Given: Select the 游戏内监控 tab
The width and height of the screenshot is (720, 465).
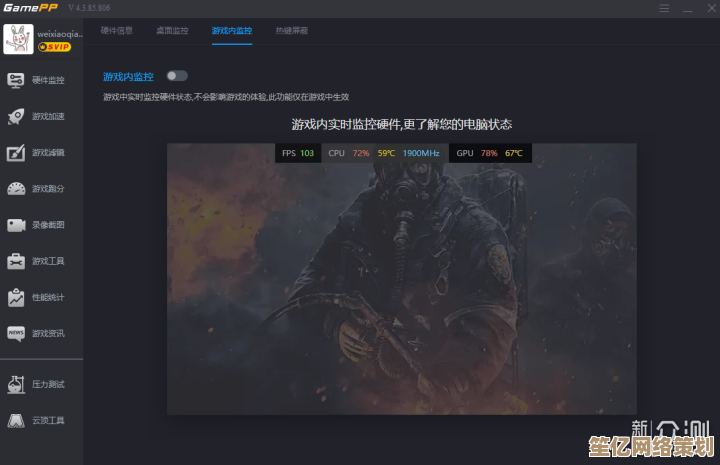Looking at the screenshot, I should (x=232, y=31).
